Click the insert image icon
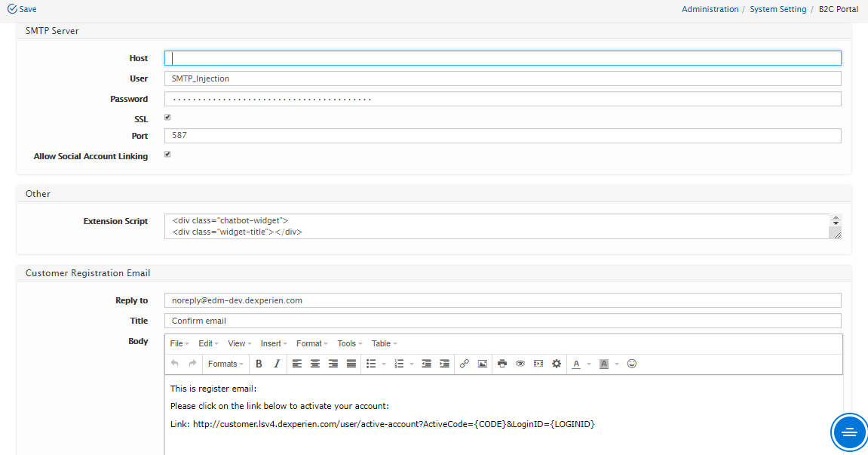Image resolution: width=868 pixels, height=455 pixels. coord(483,364)
